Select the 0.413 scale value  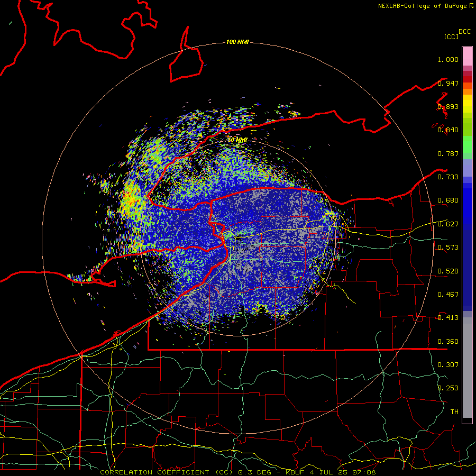[x=448, y=318]
